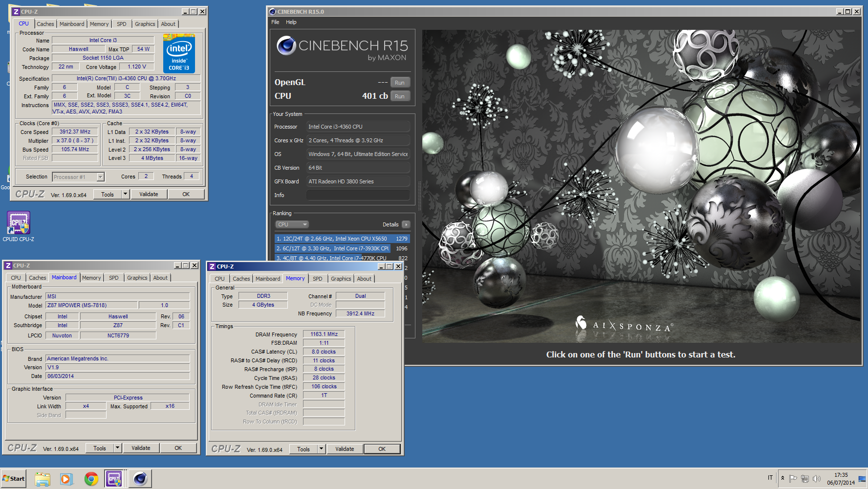The height and width of the screenshot is (489, 868).
Task: Run the OpenGL benchmark test
Action: pos(400,83)
